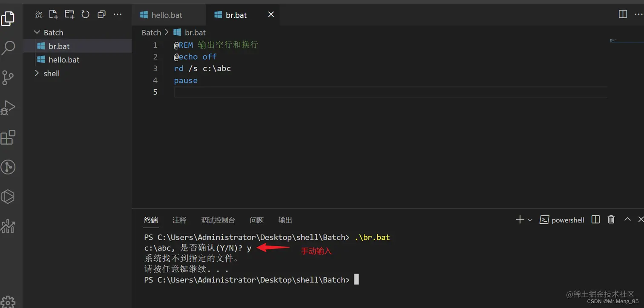Image resolution: width=644 pixels, height=308 pixels.
Task: Switch to the 终端 panel tab
Action: click(151, 220)
